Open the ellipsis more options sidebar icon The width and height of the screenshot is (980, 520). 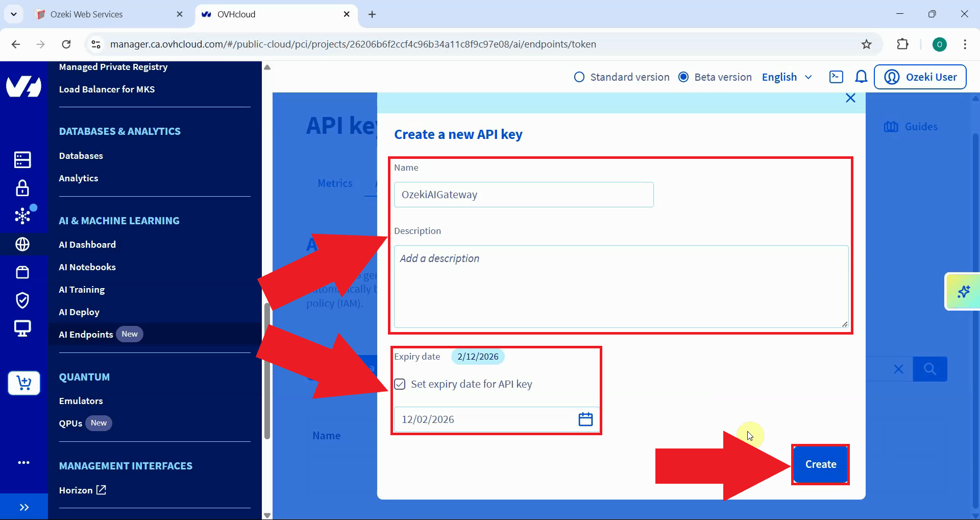tap(23, 463)
